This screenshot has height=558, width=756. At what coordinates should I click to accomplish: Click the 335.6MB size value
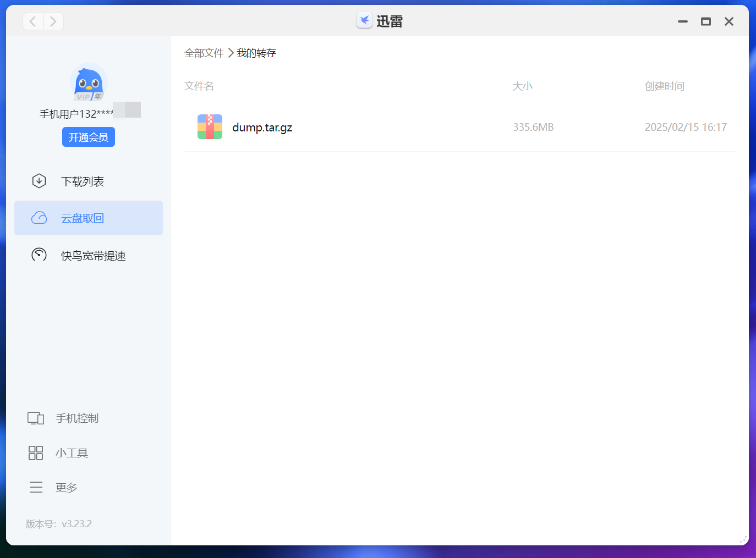(x=533, y=127)
